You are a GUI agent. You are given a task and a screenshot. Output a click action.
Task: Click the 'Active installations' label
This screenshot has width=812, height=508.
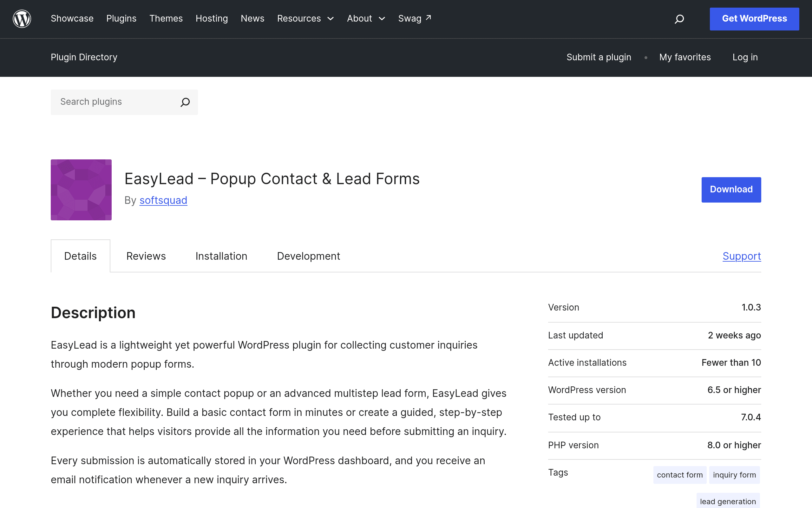587,363
